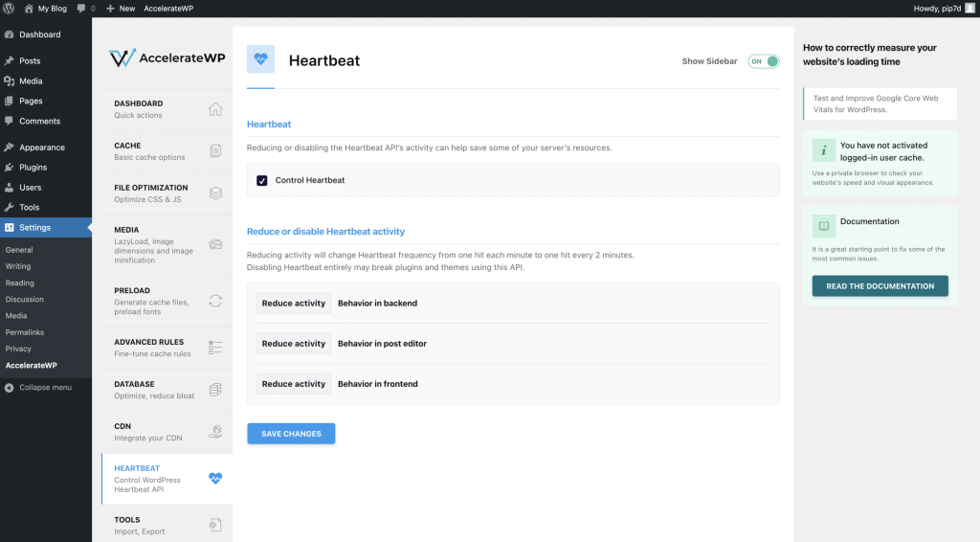Open Writing settings submenu

click(x=17, y=265)
